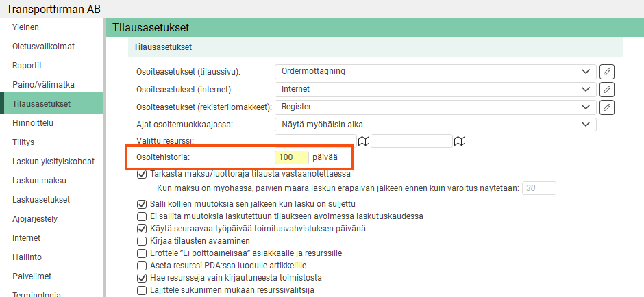The width and height of the screenshot is (644, 297).
Task: Click first map icon beside Valittu resurssi
Action: (364, 141)
